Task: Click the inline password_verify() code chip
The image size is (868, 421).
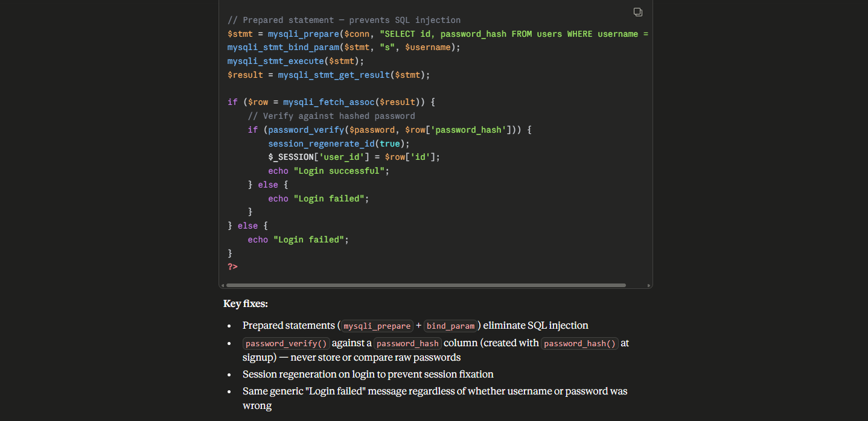Action: 286,343
